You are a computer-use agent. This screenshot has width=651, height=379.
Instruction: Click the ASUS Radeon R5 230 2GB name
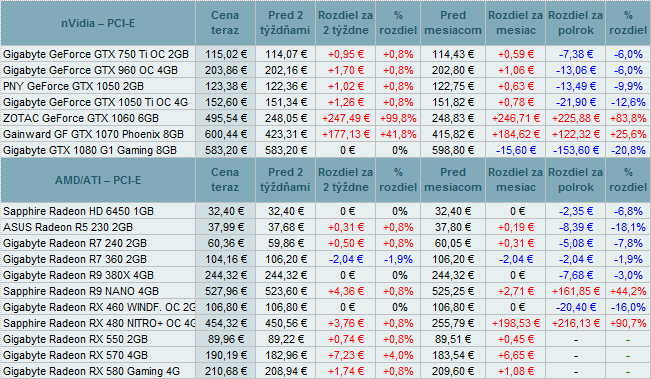coord(68,227)
